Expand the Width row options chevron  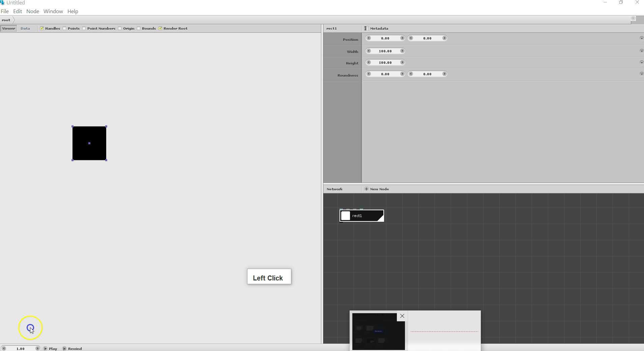pyautogui.click(x=642, y=51)
